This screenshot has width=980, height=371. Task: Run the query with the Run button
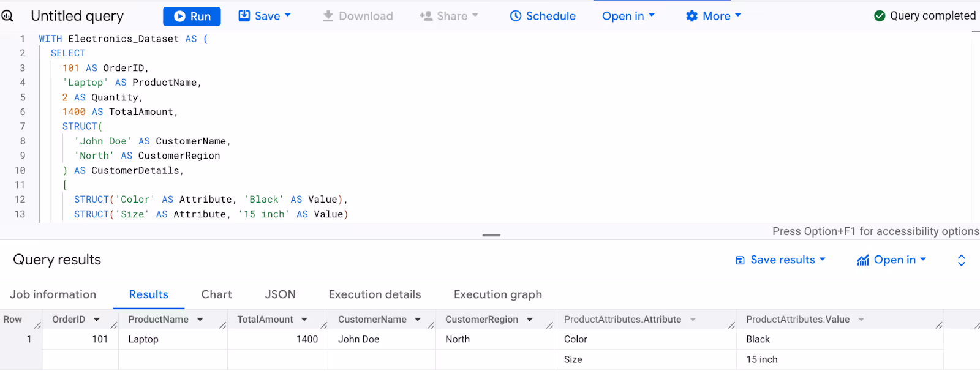coord(192,17)
